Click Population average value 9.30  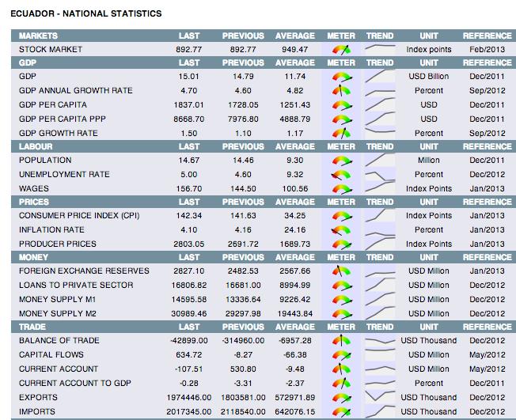click(x=295, y=161)
